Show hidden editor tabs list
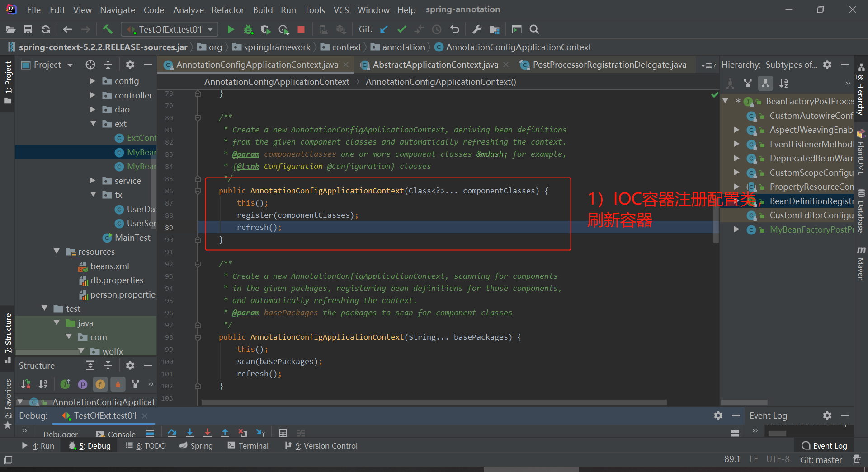 click(708, 65)
